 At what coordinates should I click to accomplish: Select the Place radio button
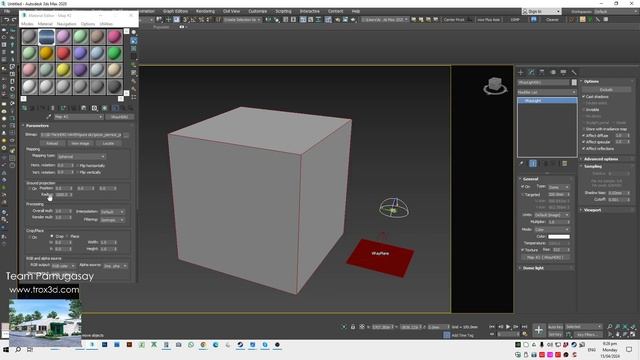point(67,236)
